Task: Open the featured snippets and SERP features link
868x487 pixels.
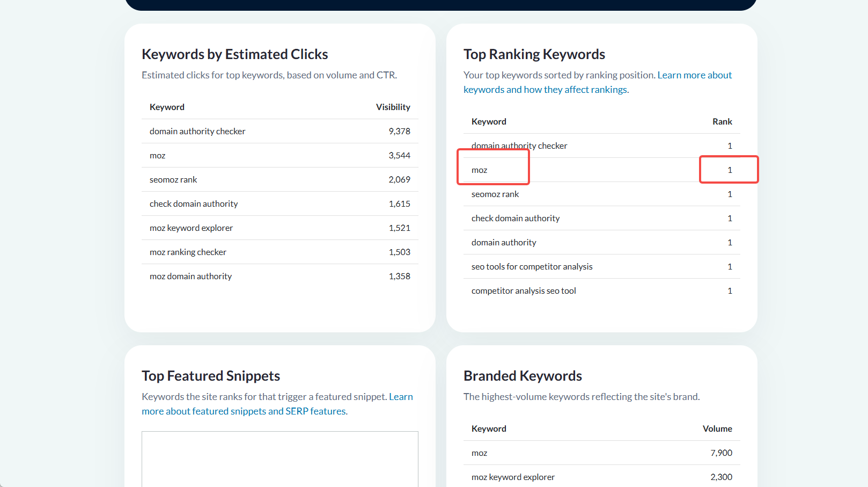Action: 244,411
